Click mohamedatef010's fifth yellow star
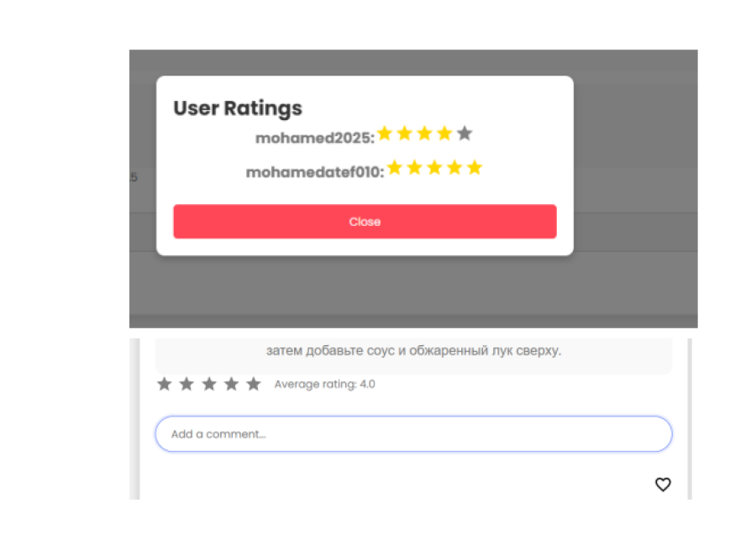756x534 pixels. (x=475, y=168)
